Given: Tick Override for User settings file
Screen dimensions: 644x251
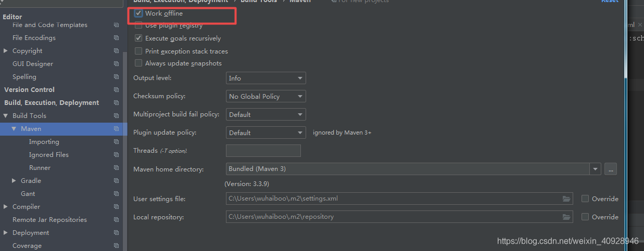Looking at the screenshot, I should [585, 199].
